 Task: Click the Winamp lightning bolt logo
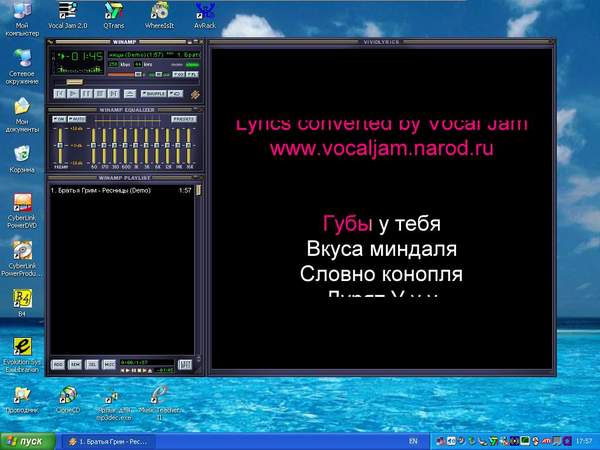[x=195, y=94]
